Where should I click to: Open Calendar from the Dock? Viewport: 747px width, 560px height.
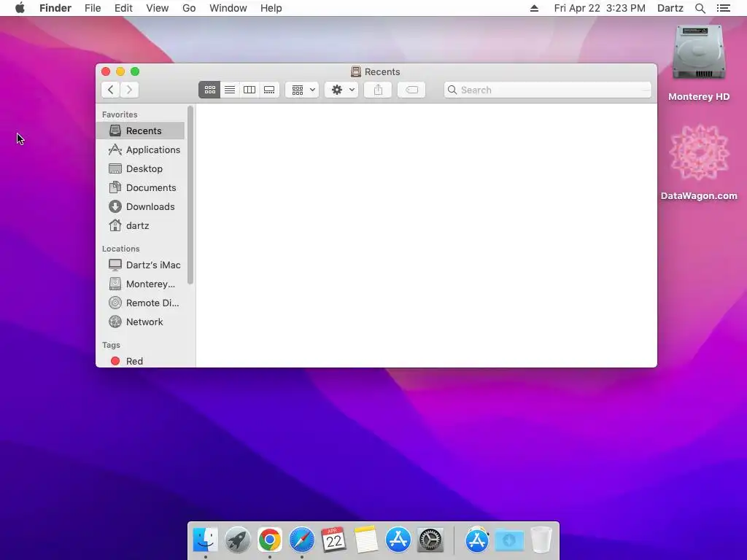tap(333, 540)
